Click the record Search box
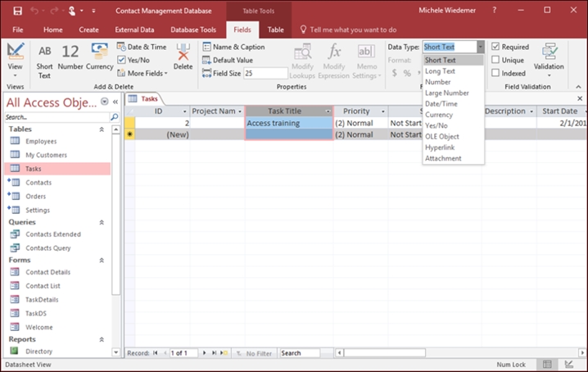This screenshot has width=588, height=372. [300, 353]
